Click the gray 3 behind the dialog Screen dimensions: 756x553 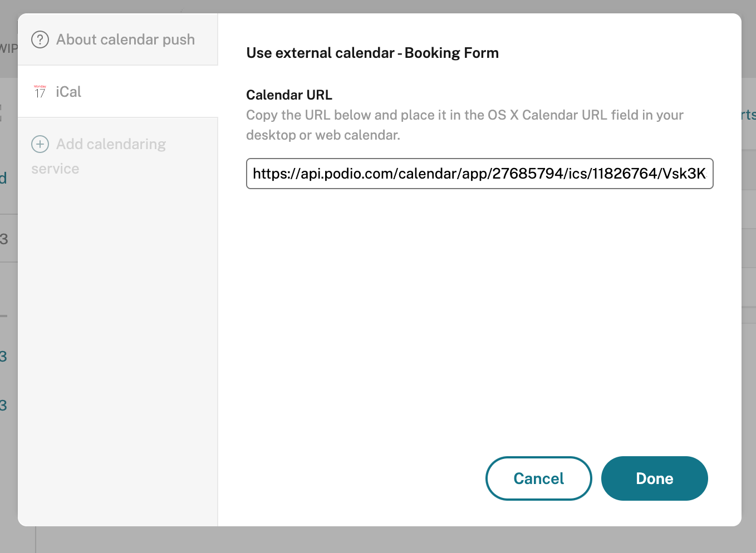[4, 239]
